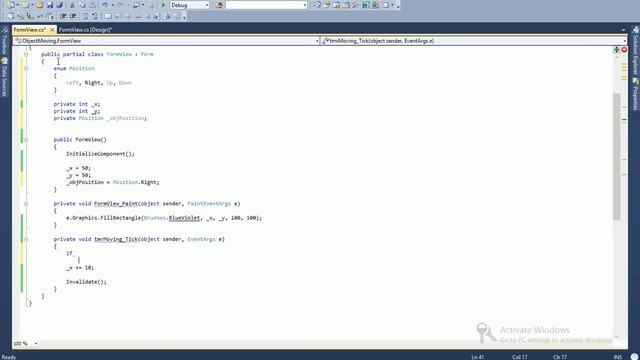Open the Data Sources side tab
Screen dimensions: 640x360
4,78
